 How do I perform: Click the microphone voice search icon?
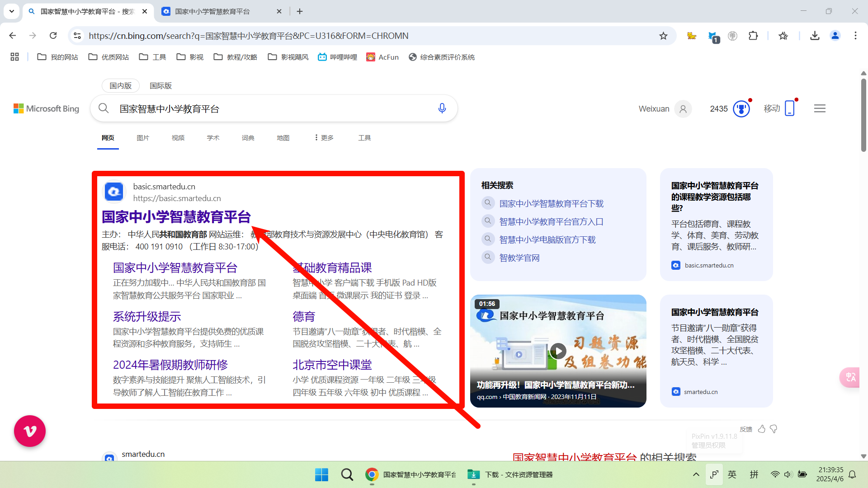pyautogui.click(x=442, y=108)
